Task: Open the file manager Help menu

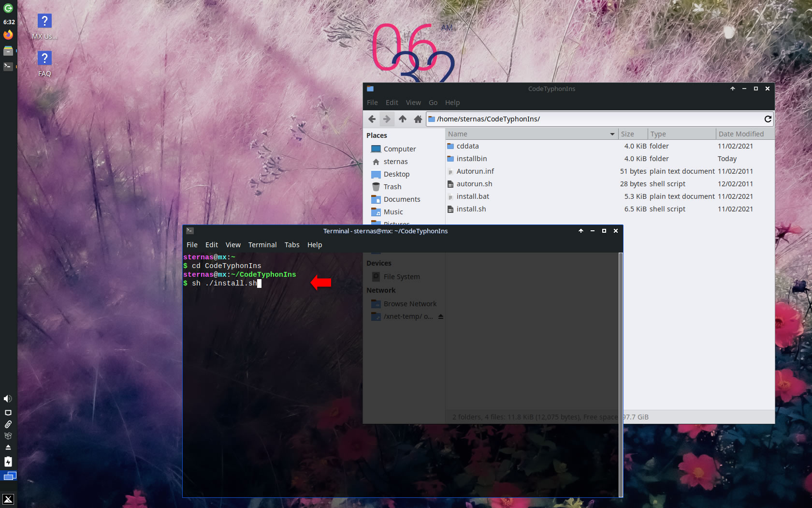Action: click(452, 103)
